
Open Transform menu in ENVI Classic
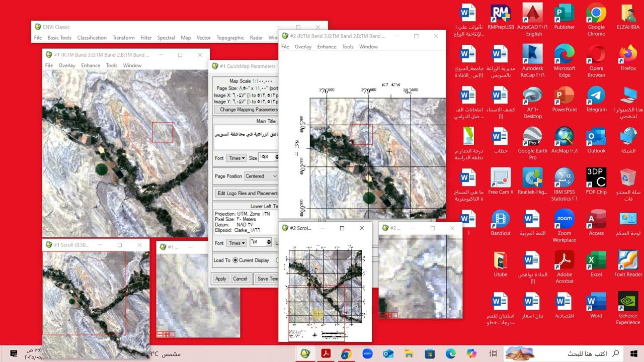point(123,38)
